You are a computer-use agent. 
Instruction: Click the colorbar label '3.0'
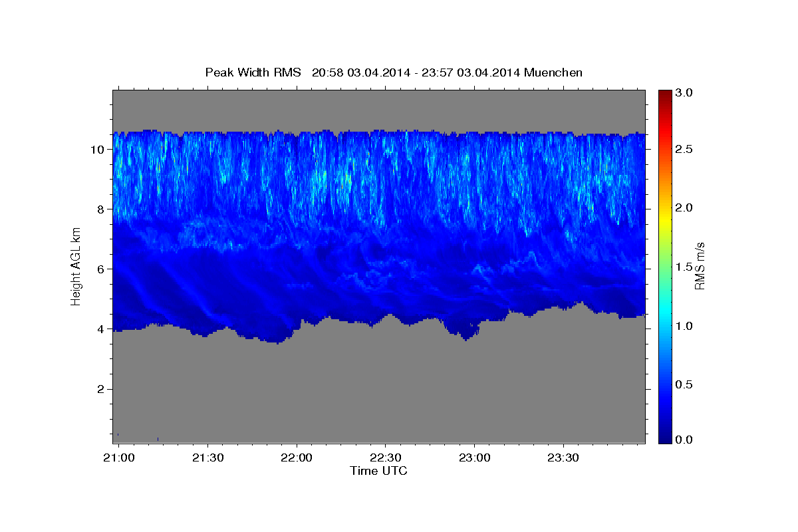pos(684,93)
